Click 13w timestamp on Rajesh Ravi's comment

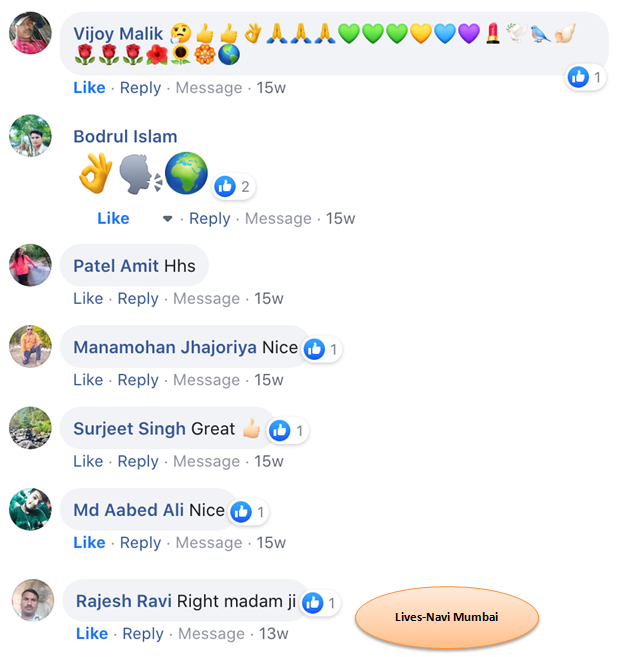274,634
